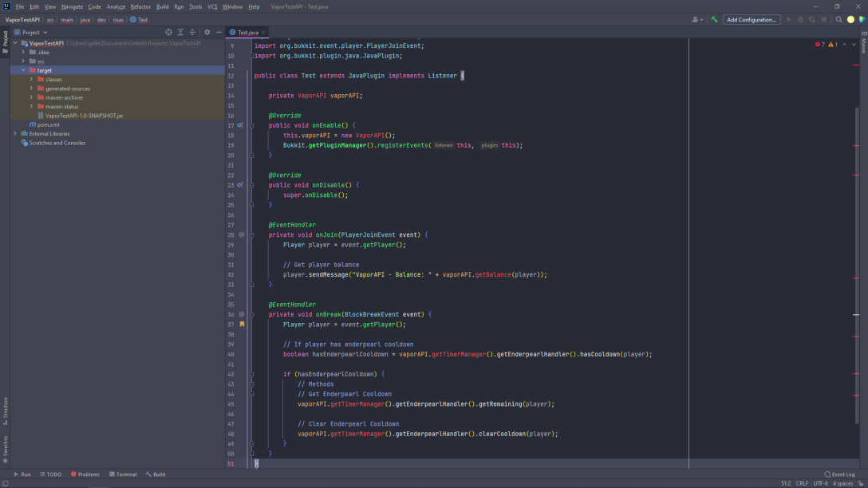
Task: Go to previous highlighted error arrow
Action: (844, 45)
